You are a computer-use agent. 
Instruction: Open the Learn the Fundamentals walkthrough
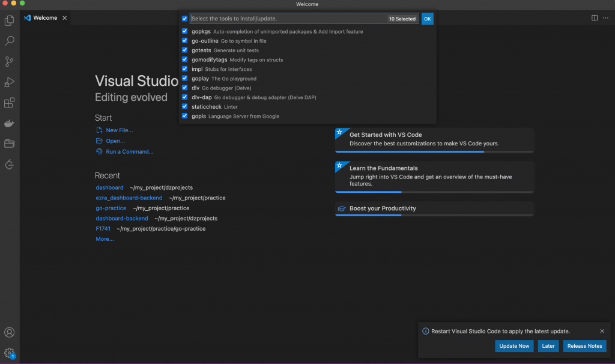(434, 177)
